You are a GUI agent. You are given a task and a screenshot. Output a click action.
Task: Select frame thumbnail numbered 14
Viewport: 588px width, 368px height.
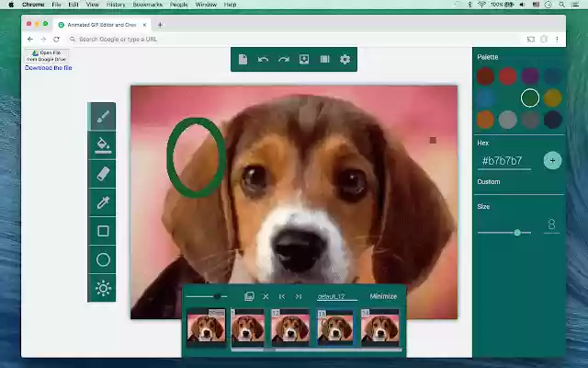pos(379,328)
